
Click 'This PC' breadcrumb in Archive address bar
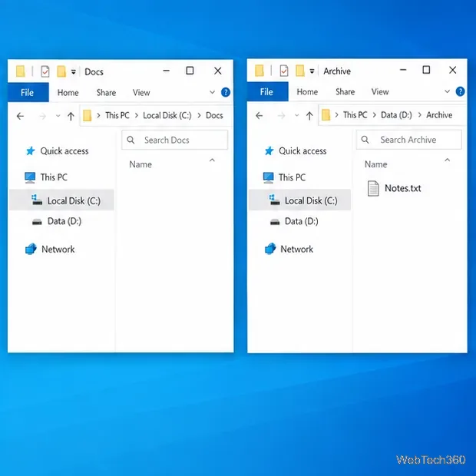355,114
